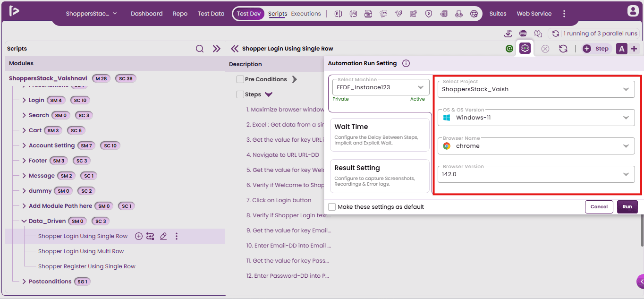Click the Cancel button
Viewport: 644px width, 299px height.
pos(599,207)
